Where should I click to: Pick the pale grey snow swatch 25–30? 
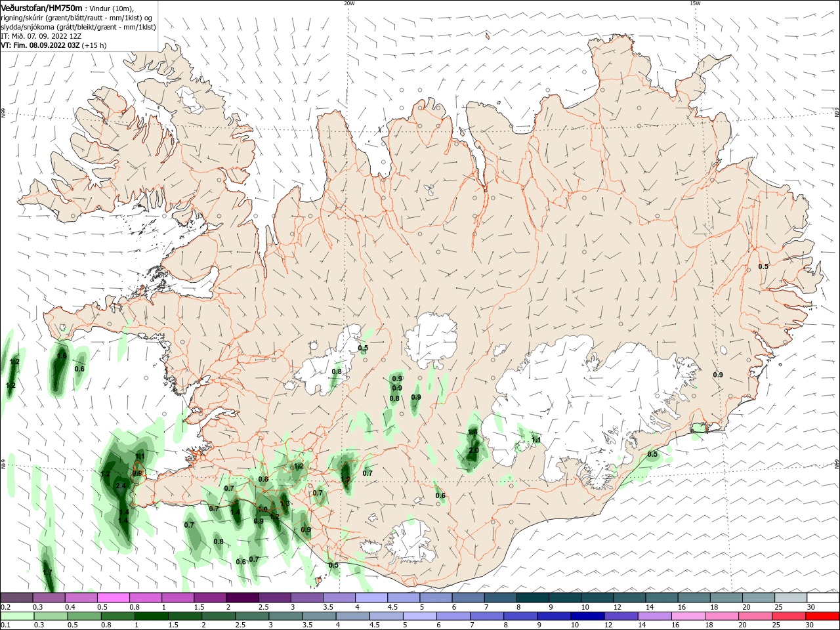click(x=790, y=598)
